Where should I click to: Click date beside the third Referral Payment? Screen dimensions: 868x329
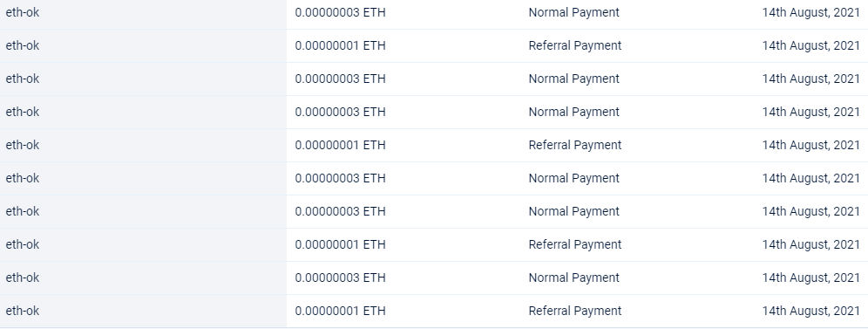coord(810,244)
